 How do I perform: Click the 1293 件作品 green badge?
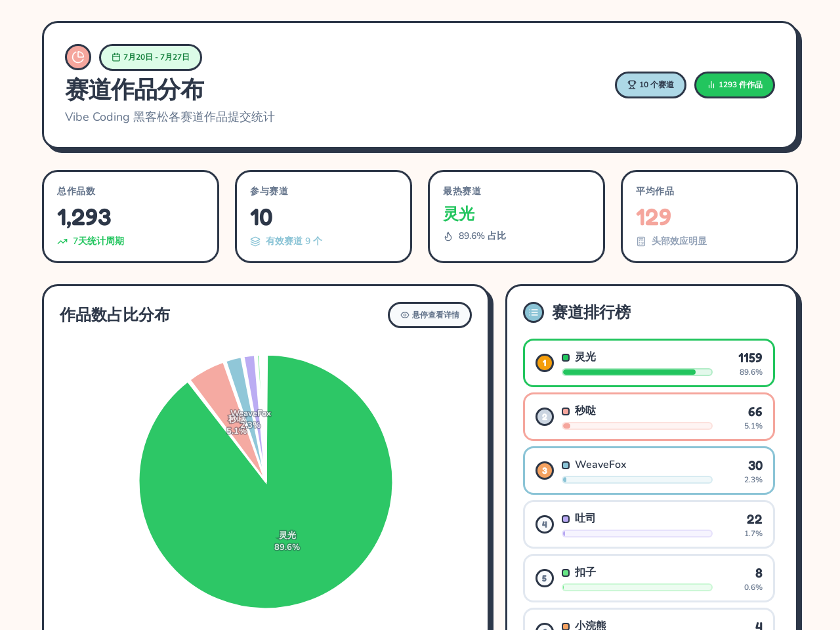(x=734, y=85)
